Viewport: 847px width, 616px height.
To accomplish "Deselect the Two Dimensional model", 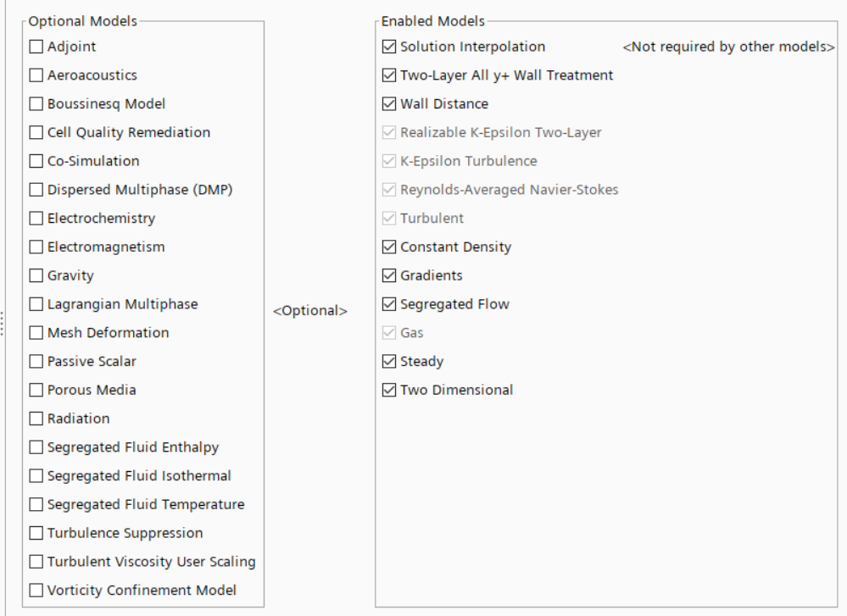I will click(x=389, y=391).
